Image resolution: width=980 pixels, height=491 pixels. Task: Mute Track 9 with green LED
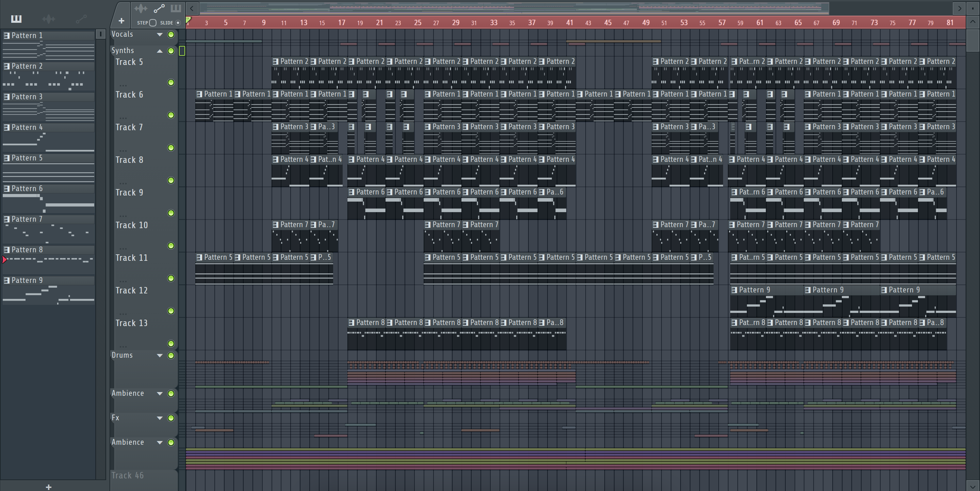coord(171,213)
